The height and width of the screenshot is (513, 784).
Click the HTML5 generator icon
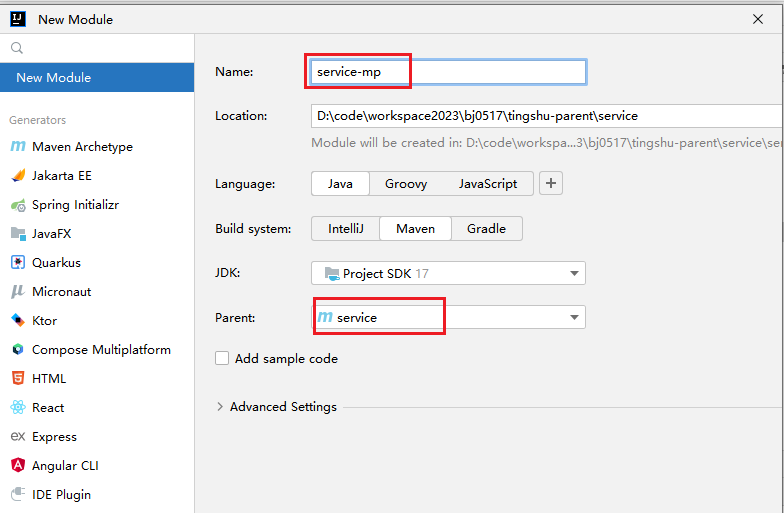tap(18, 378)
